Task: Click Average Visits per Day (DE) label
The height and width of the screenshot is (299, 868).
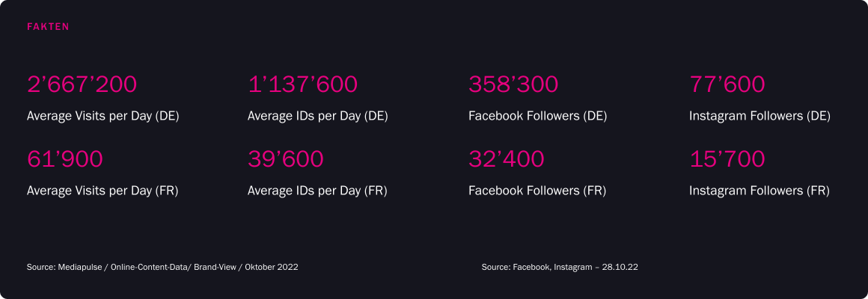Action: click(103, 117)
